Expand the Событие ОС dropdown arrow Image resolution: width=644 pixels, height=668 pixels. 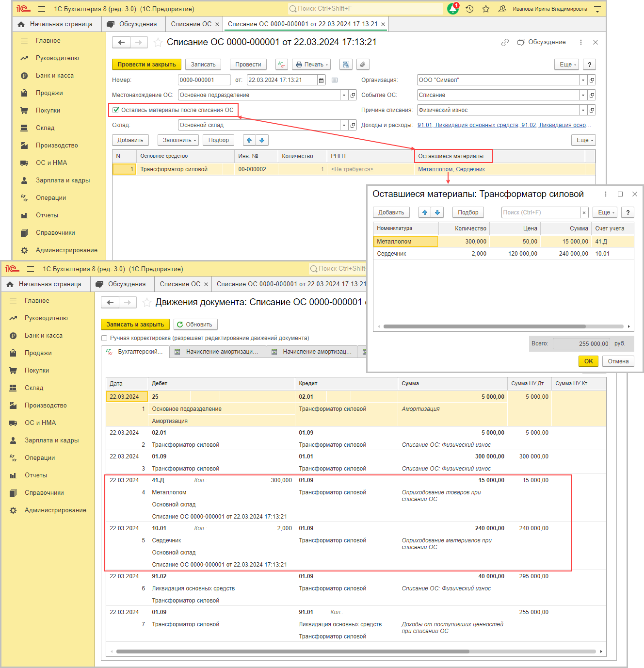pyautogui.click(x=583, y=95)
